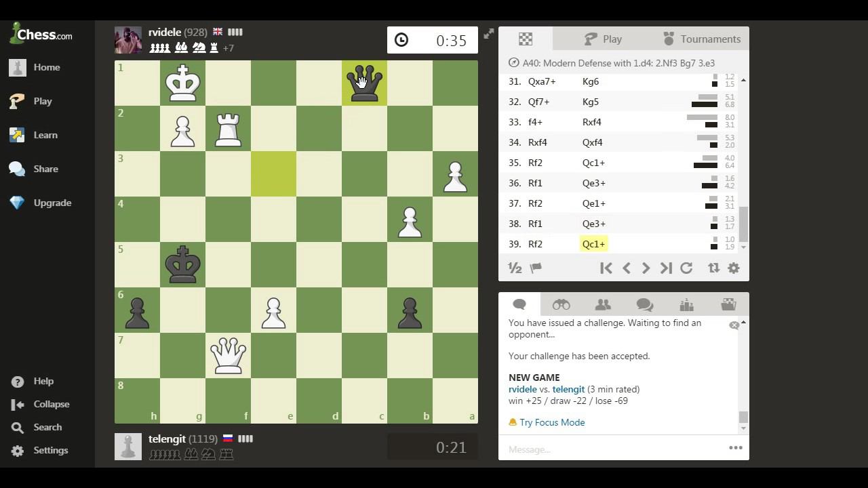Open the two-people friends tab
The image size is (868, 488).
603,304
